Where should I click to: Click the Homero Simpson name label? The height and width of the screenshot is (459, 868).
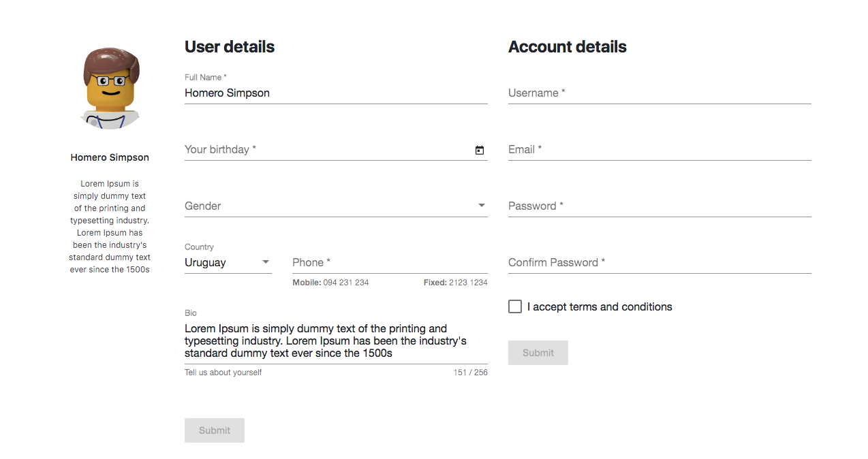(x=110, y=157)
